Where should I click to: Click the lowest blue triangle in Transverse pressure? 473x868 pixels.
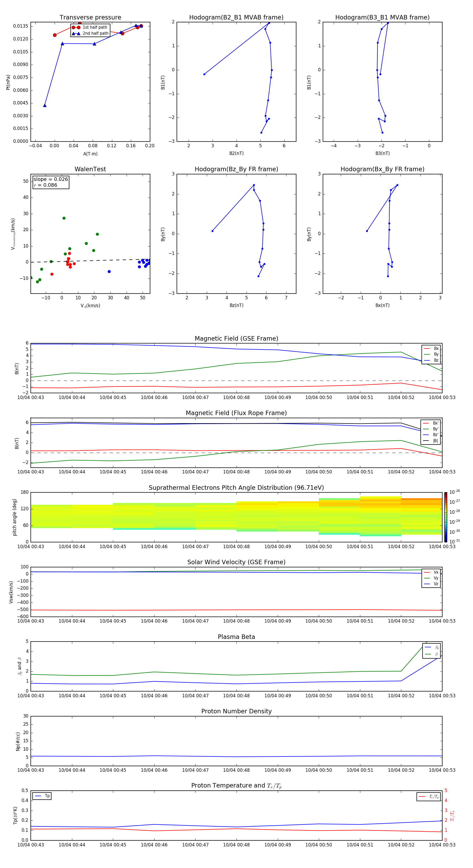pos(45,105)
